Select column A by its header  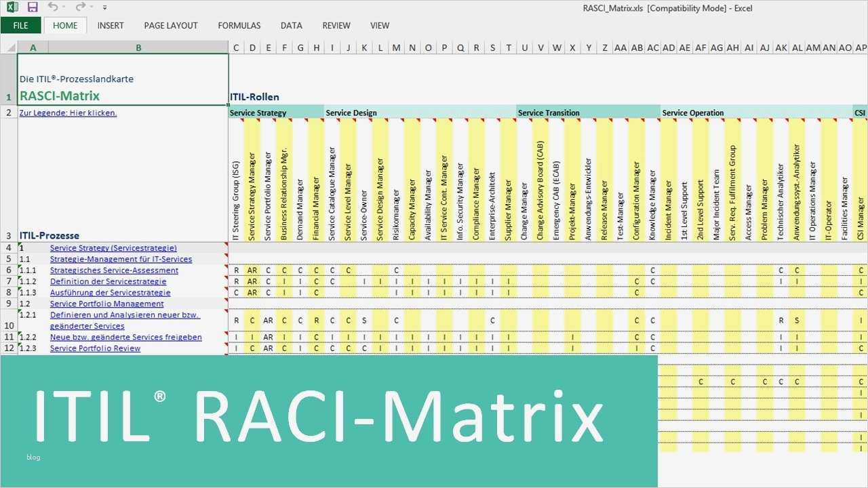33,47
